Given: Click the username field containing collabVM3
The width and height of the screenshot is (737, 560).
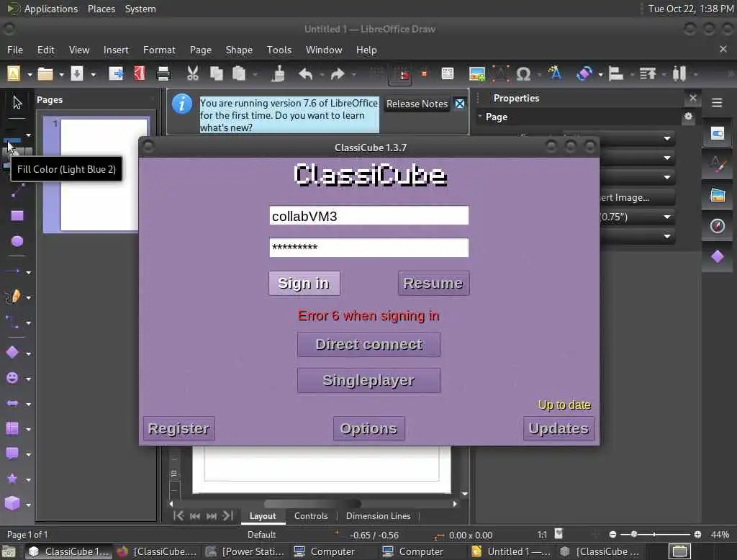Looking at the screenshot, I should click(369, 216).
